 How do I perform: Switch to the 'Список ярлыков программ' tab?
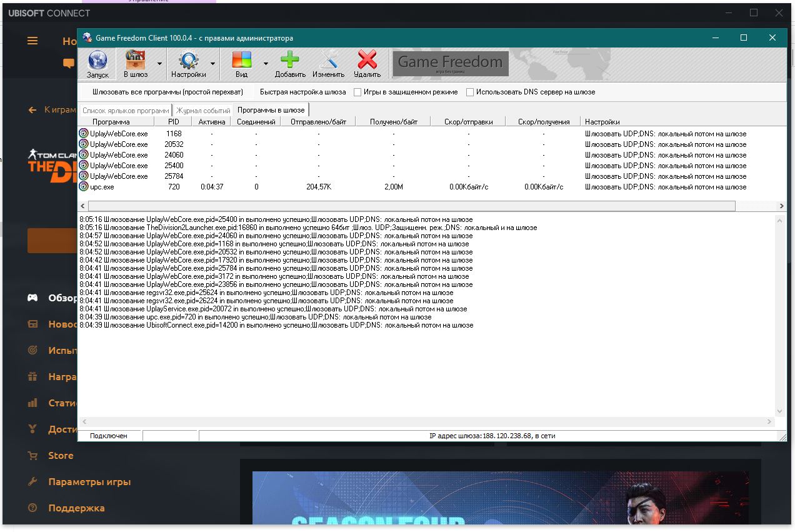pyautogui.click(x=126, y=111)
